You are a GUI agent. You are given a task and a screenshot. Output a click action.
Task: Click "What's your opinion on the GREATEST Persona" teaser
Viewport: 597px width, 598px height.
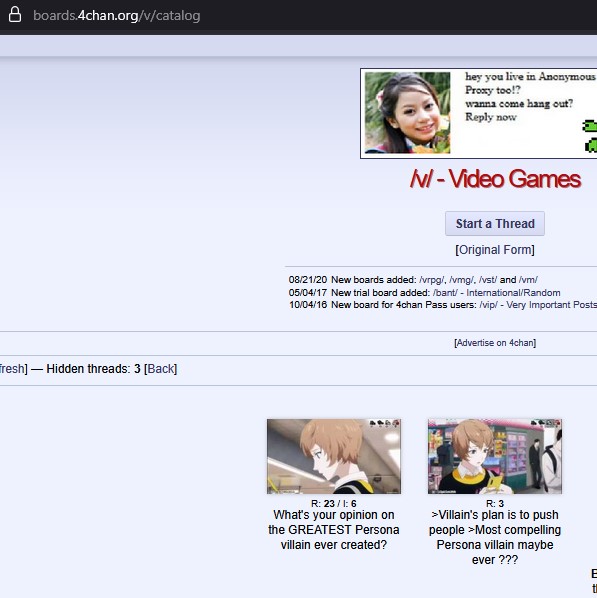(x=334, y=530)
